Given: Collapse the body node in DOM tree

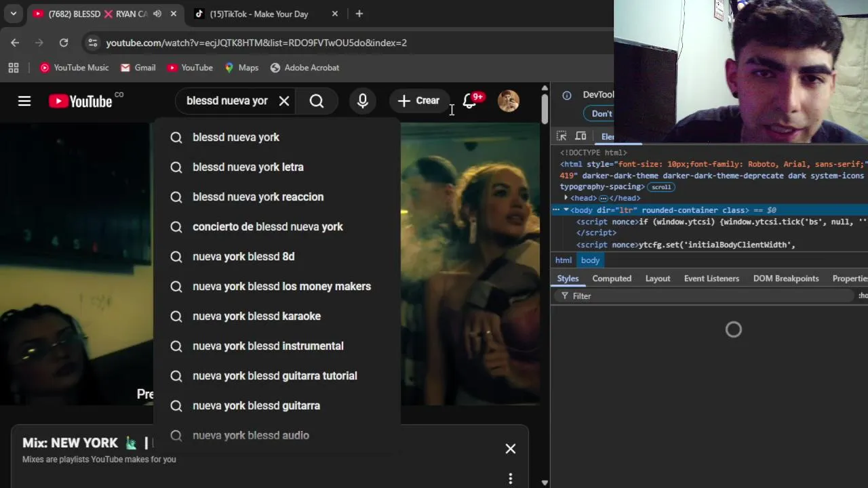Looking at the screenshot, I should [566, 210].
